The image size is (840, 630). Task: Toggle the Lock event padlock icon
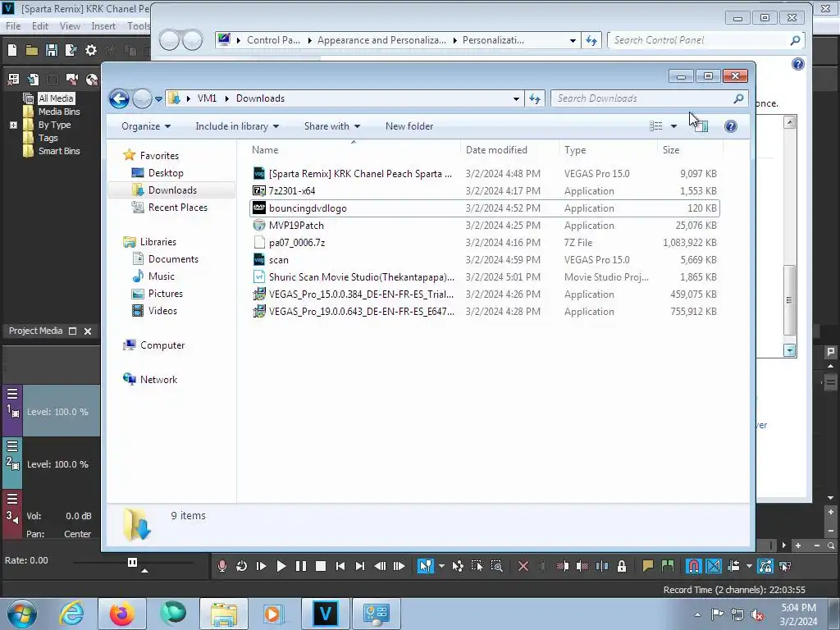pos(622,566)
